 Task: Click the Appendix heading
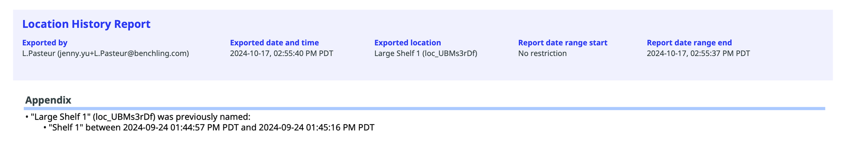(48, 100)
